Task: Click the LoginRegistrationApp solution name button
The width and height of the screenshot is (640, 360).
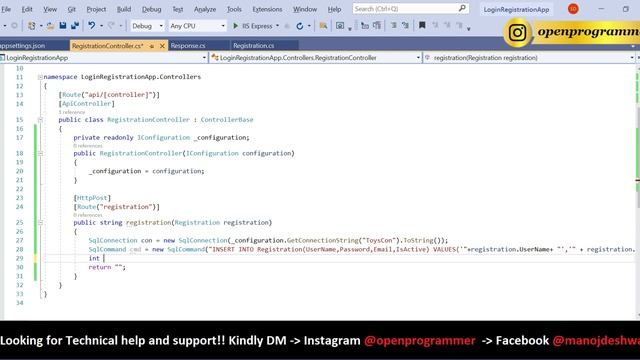Action: 516,9
